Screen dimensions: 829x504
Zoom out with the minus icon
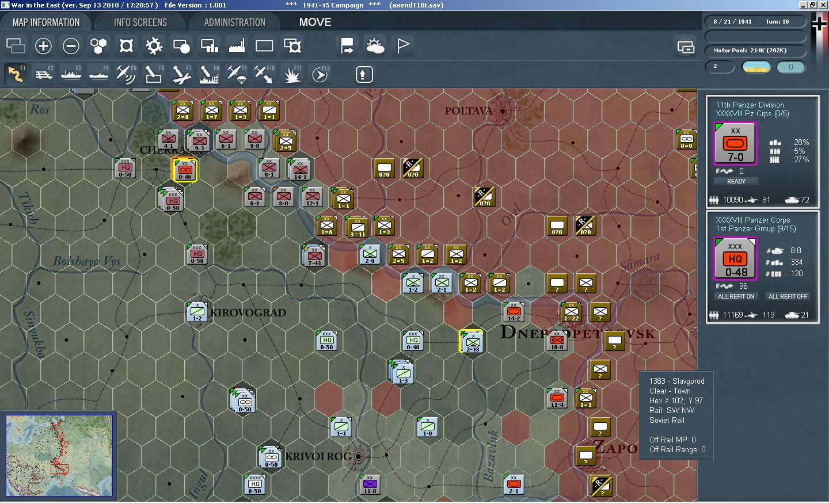71,45
